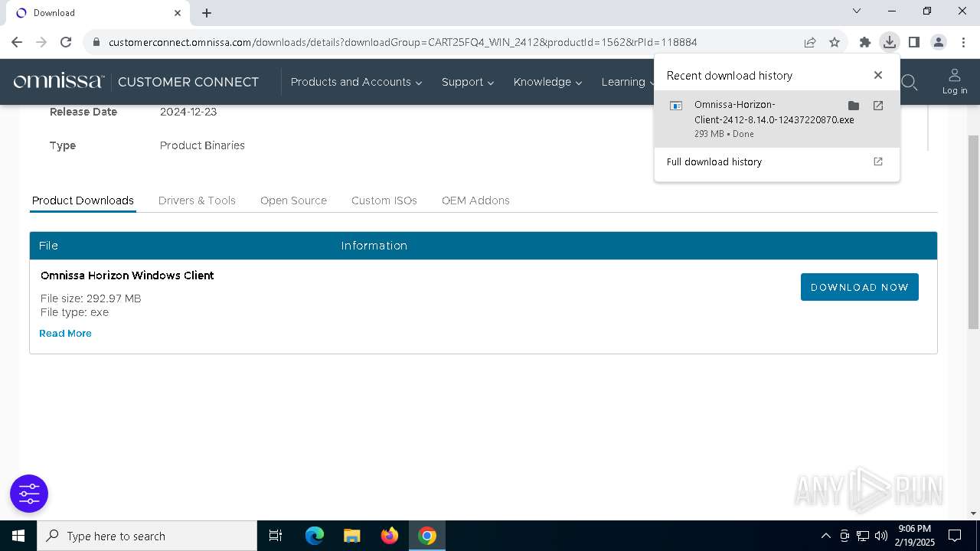Viewport: 980px width, 551px height.
Task: Show downloaded exe in folder
Action: click(854, 106)
